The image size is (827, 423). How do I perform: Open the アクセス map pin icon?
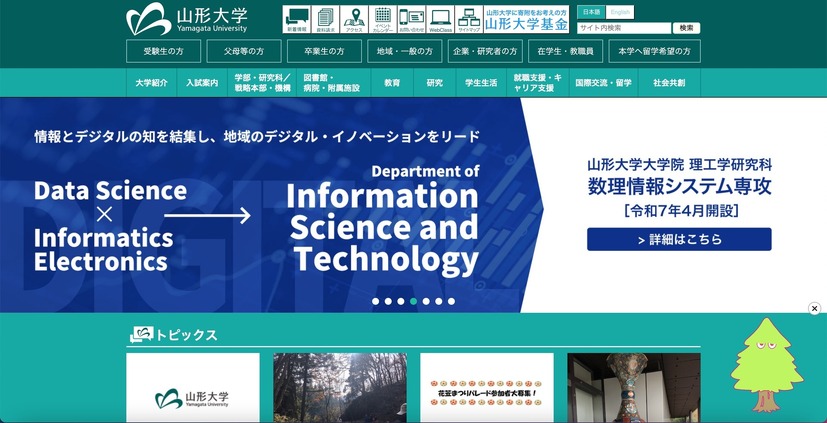point(354,19)
